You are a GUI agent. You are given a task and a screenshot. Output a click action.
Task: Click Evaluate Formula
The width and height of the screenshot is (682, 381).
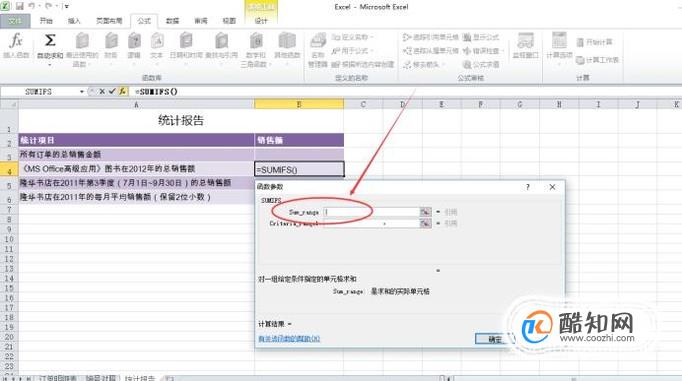[481, 64]
